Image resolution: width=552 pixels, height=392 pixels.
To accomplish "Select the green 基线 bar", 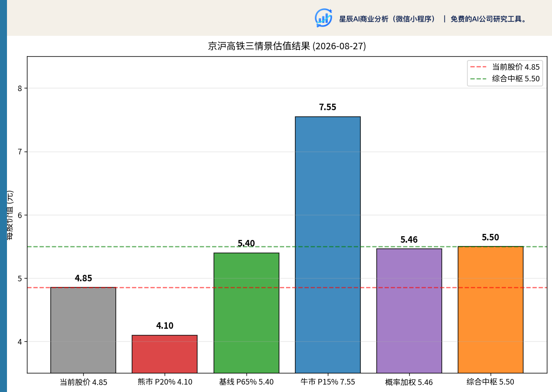I will click(x=246, y=313).
